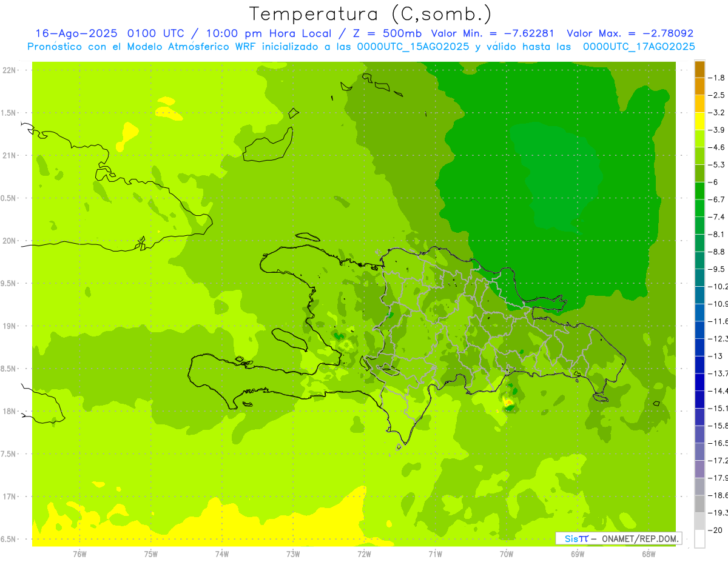Pick the white swatch below -20
Screen dimensions: 728x562
pos(699,538)
